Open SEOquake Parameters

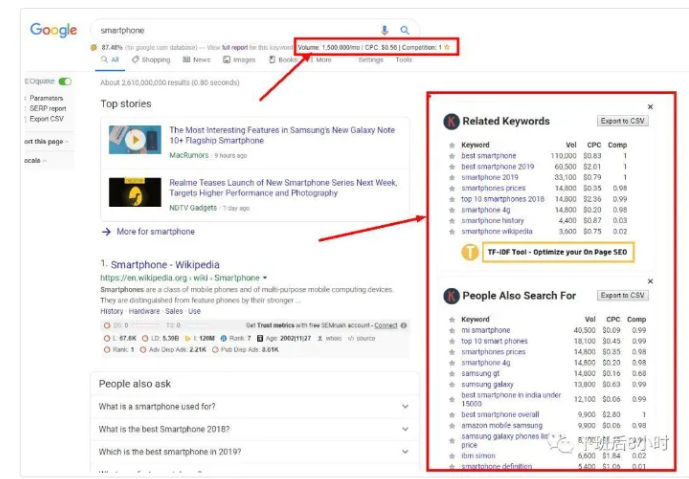coord(46,98)
